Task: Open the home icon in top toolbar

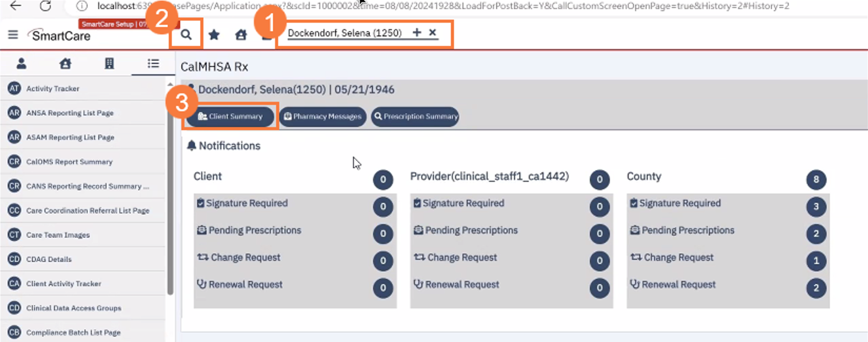Action: point(241,35)
